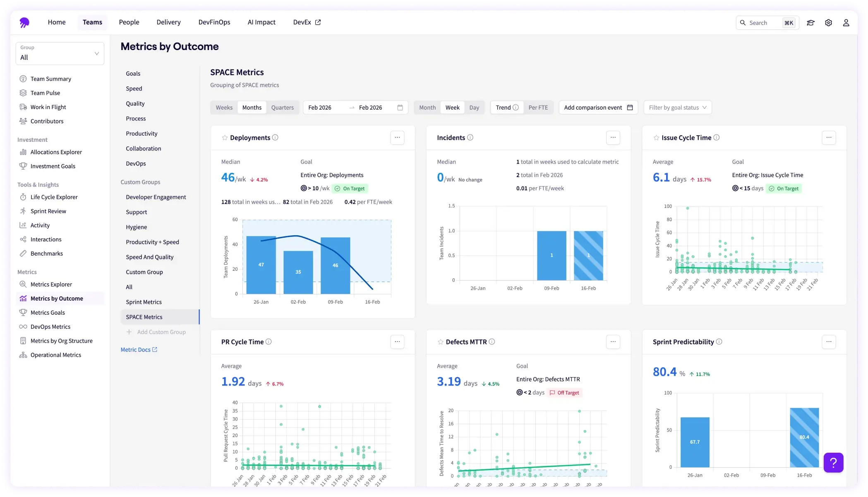Click info icon beside Incidents title
The image size is (868, 497).
pyautogui.click(x=470, y=138)
